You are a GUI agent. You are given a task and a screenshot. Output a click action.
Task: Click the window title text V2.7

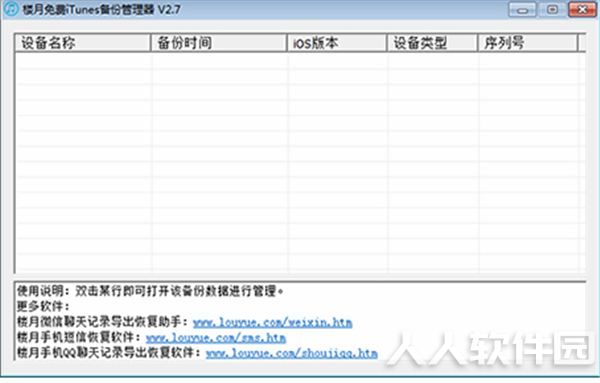[169, 10]
